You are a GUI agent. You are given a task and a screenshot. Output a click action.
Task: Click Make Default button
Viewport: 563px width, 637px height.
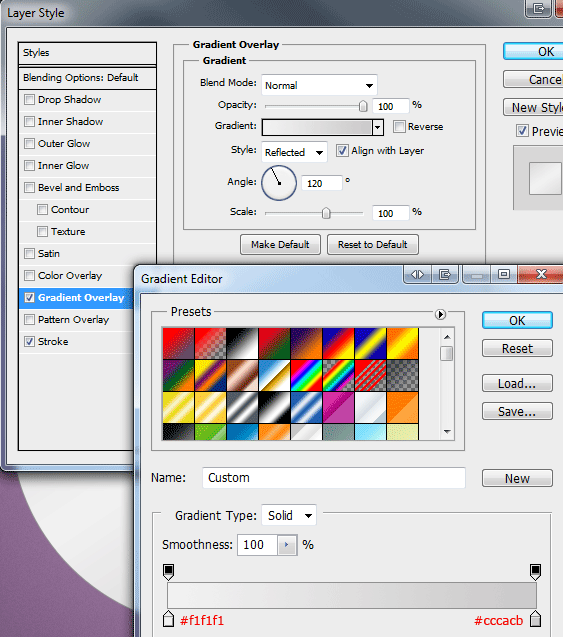(280, 245)
